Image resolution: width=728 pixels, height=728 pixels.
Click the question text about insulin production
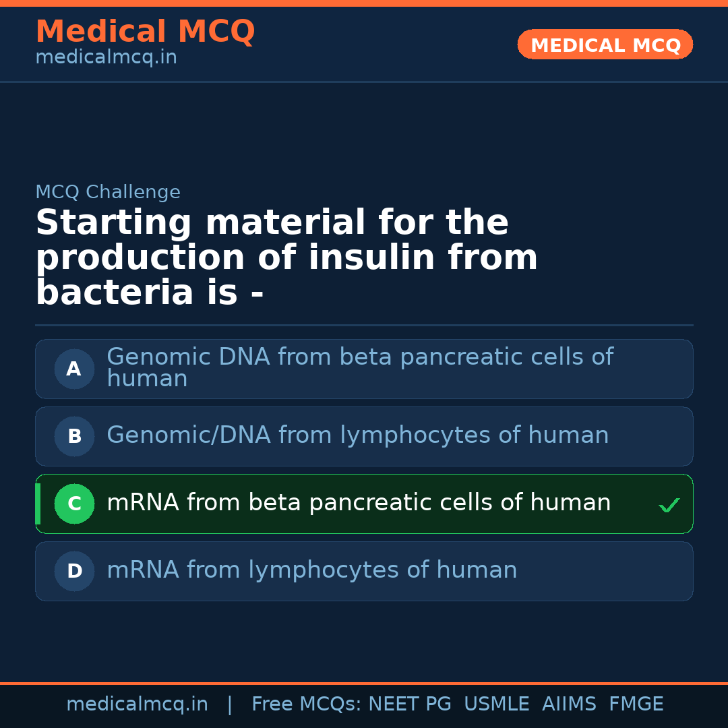[x=286, y=257]
